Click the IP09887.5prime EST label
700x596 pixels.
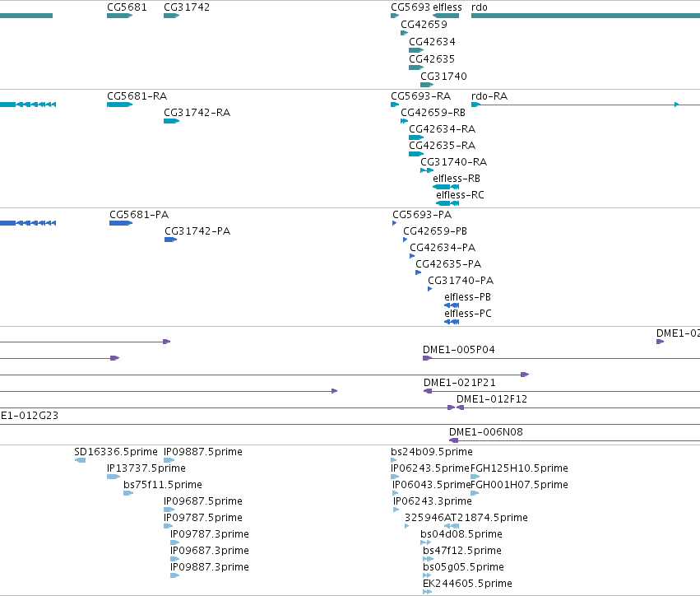point(202,452)
